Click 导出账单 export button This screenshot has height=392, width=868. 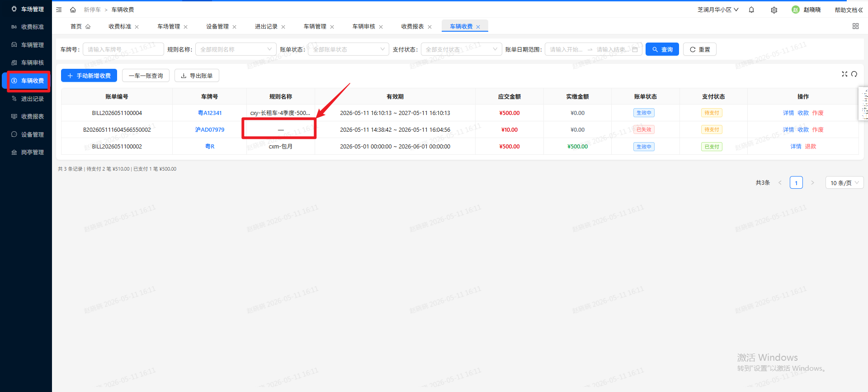click(197, 76)
